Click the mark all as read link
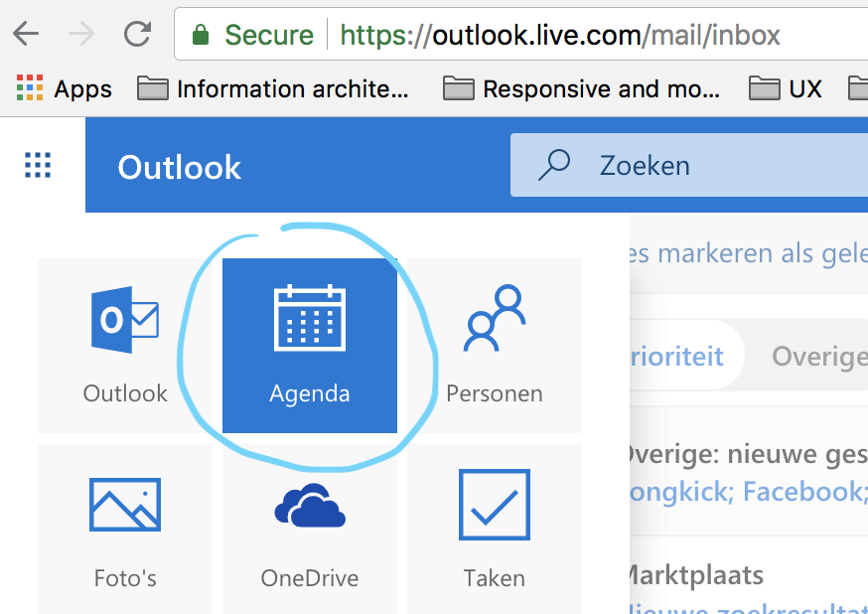Viewport: 868px width, 614px height. point(745,252)
